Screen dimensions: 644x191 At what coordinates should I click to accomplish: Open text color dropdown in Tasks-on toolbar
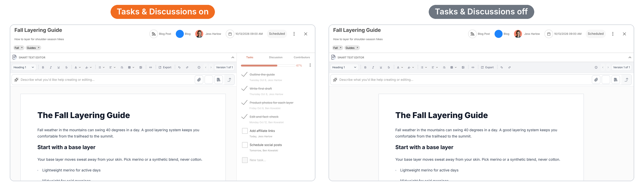coord(78,67)
